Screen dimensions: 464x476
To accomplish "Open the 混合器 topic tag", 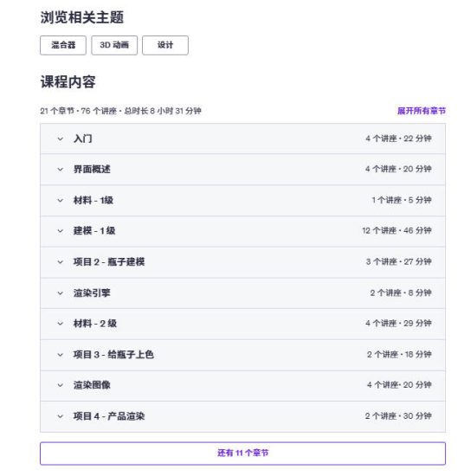I will [63, 45].
